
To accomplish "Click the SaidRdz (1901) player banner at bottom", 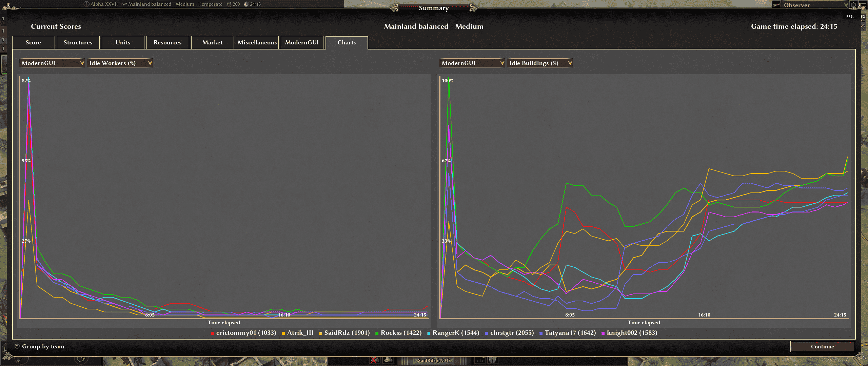I will tap(434, 360).
